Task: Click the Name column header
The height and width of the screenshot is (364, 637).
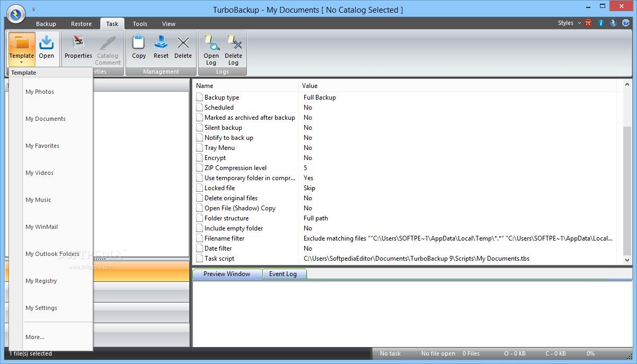Action: click(x=246, y=86)
